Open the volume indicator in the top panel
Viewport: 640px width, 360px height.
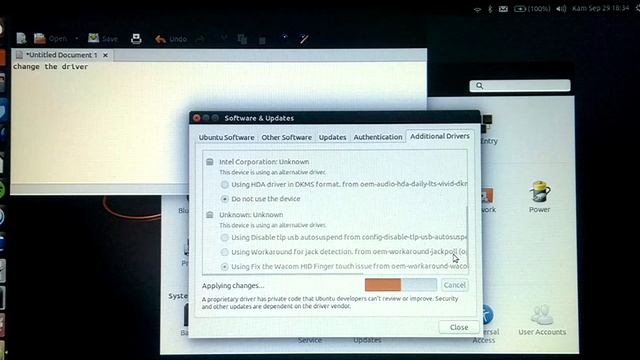[x=561, y=9]
